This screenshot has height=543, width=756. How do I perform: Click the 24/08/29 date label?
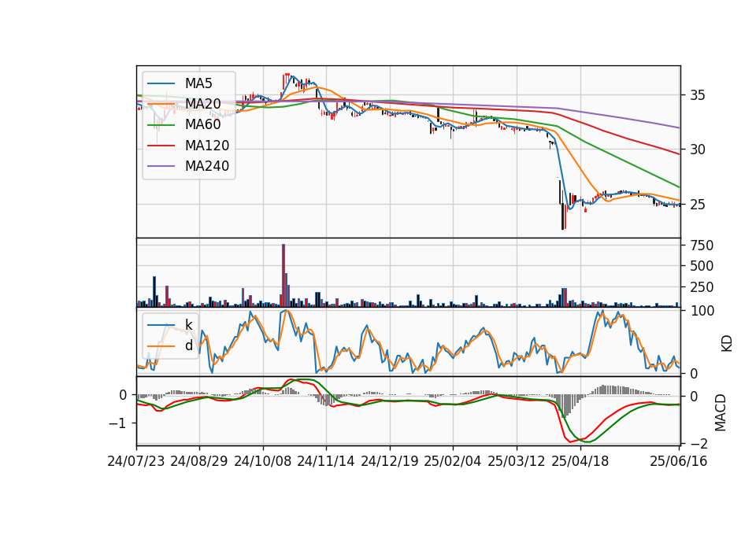(199, 461)
